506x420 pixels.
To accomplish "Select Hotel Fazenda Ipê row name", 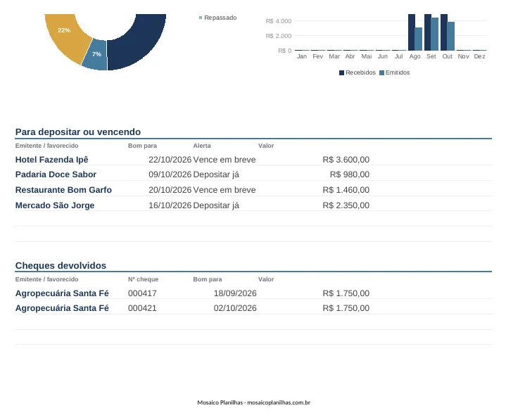I will [x=51, y=160].
